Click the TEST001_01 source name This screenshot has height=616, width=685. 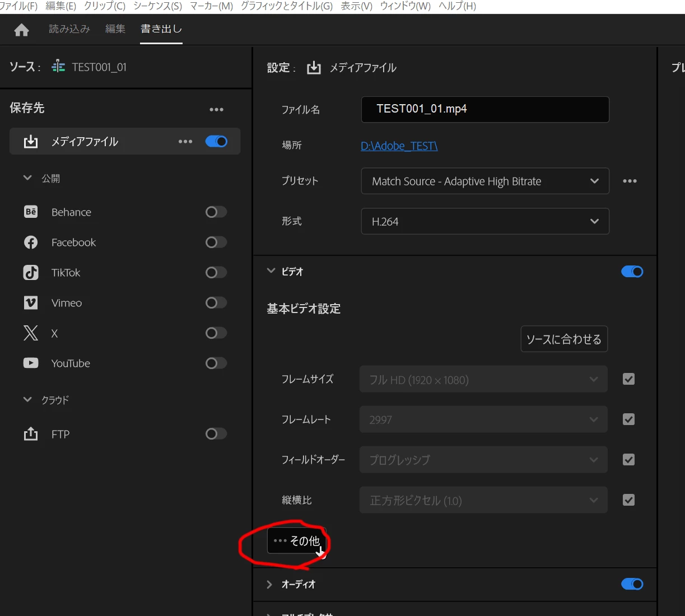pyautogui.click(x=99, y=67)
